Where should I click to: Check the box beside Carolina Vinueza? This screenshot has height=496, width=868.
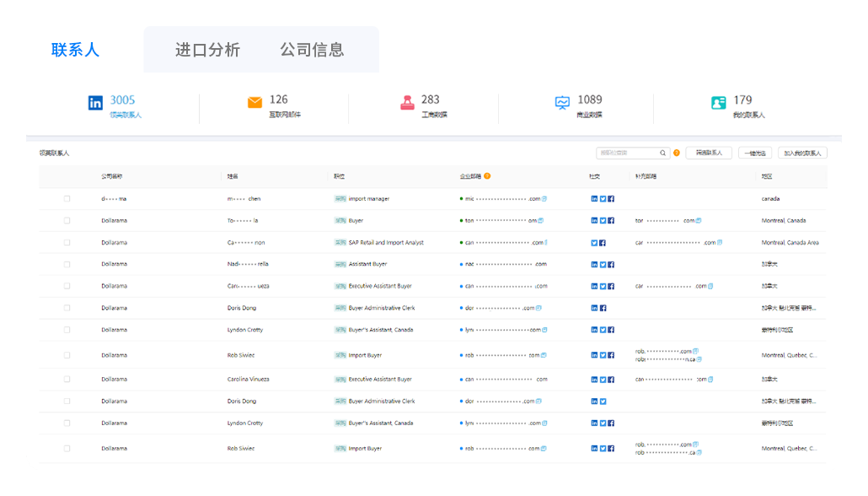click(67, 380)
